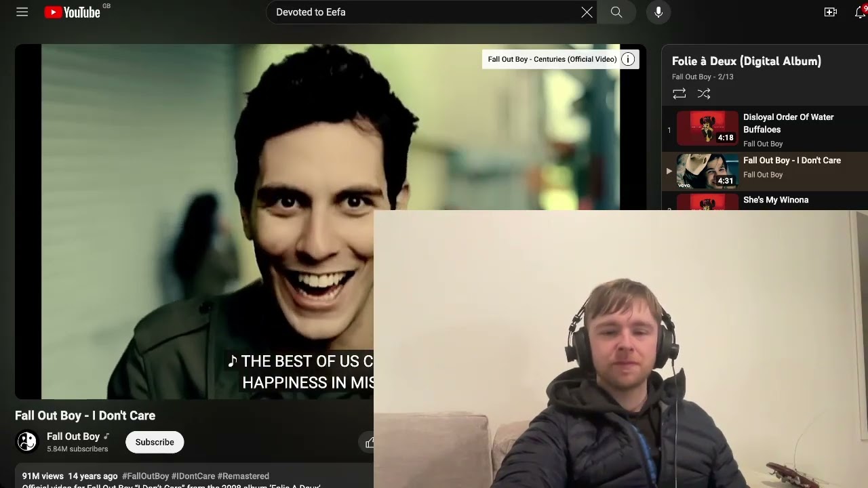
Task: Click the 4:18 duration badge
Action: [726, 138]
